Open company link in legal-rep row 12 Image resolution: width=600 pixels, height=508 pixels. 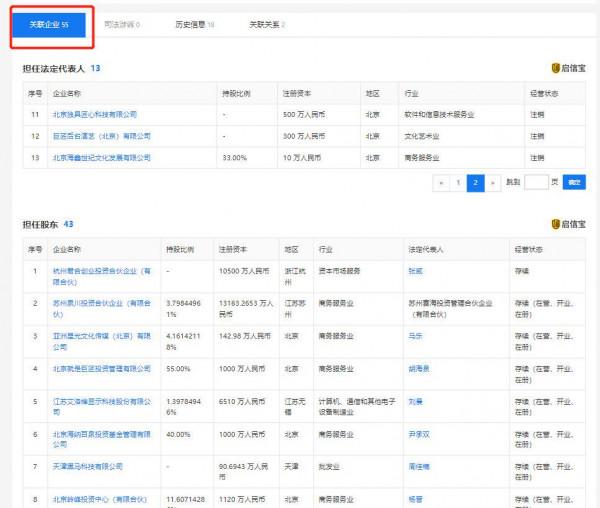coord(101,136)
